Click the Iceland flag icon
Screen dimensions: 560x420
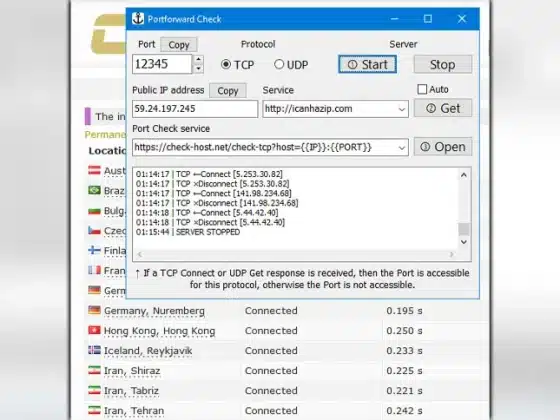point(94,350)
